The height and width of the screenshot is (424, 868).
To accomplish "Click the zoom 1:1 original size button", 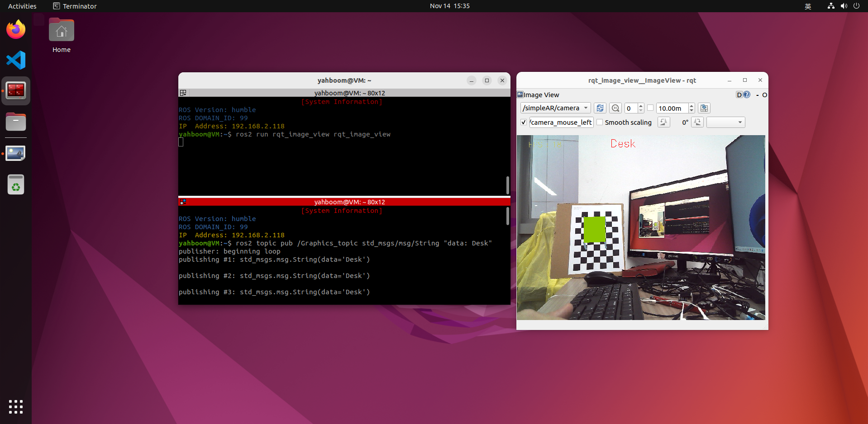I will point(615,108).
